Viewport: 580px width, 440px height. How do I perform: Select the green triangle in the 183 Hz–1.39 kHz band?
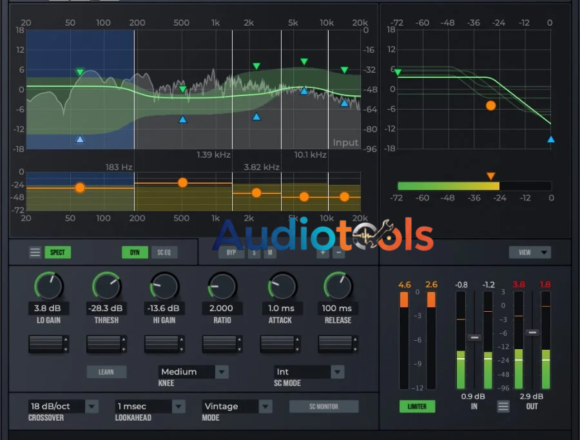(x=183, y=89)
